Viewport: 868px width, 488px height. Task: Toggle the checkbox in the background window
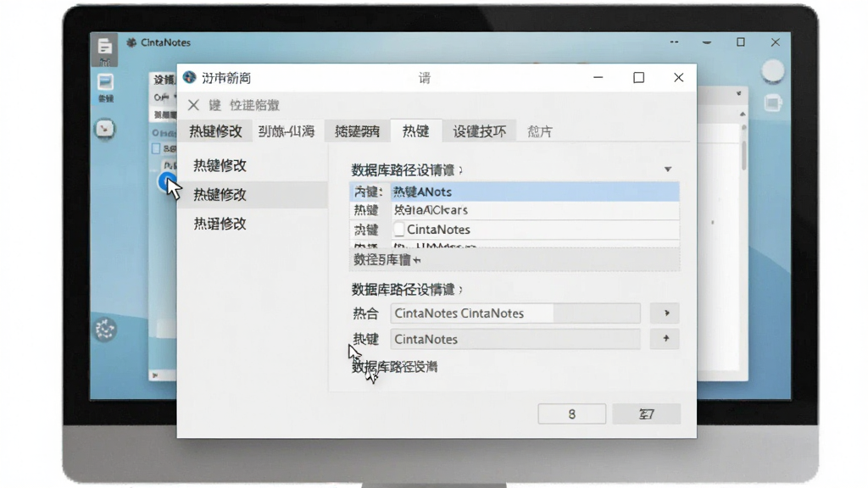[156, 148]
